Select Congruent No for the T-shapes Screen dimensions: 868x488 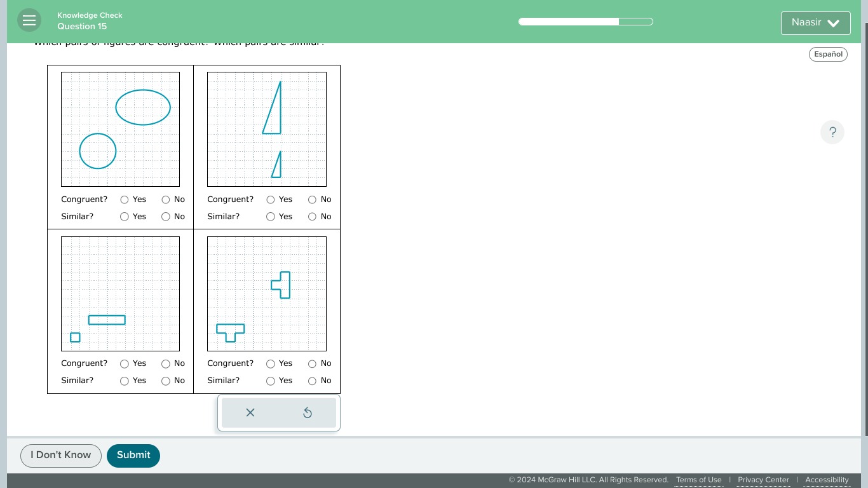[x=312, y=364]
